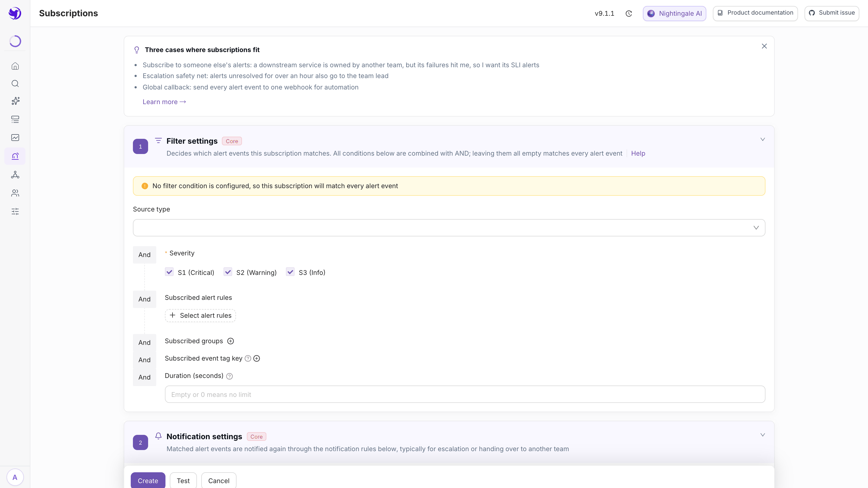Uncheck S2 (Warning) severity
Image resolution: width=868 pixels, height=488 pixels.
pos(228,272)
